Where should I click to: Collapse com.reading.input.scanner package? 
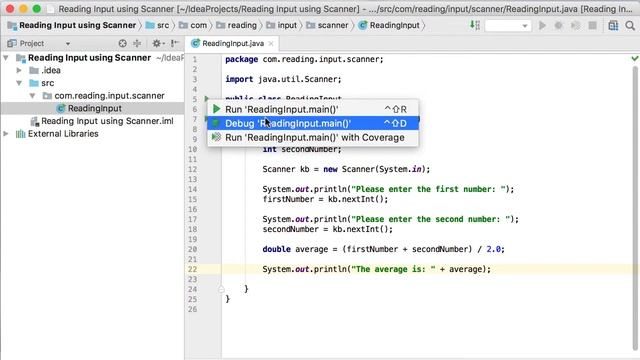(32, 96)
